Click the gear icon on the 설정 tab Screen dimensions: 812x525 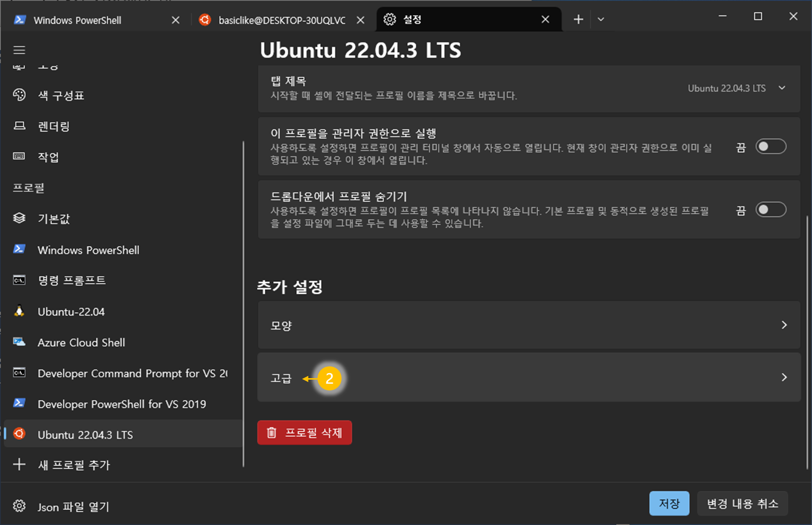[390, 19]
